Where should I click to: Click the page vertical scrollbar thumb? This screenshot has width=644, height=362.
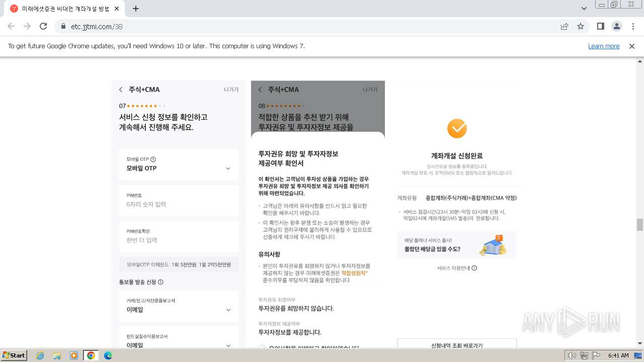tap(639, 224)
